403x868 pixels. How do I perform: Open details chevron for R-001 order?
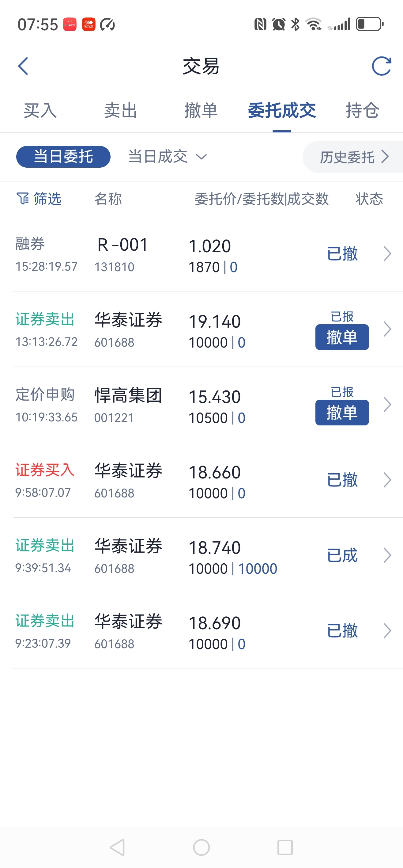[x=387, y=254]
